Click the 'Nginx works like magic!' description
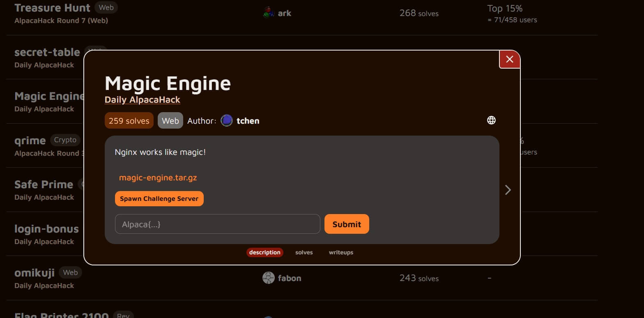 160,152
